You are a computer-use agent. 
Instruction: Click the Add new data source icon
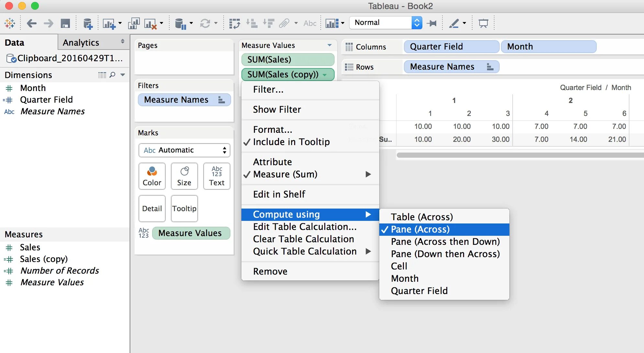[x=87, y=23]
